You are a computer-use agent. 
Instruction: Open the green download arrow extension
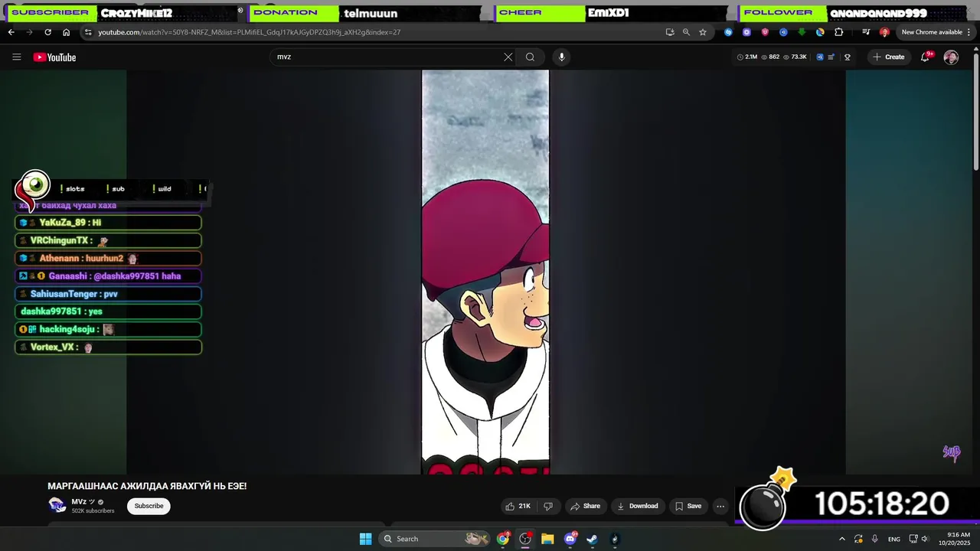[802, 32]
